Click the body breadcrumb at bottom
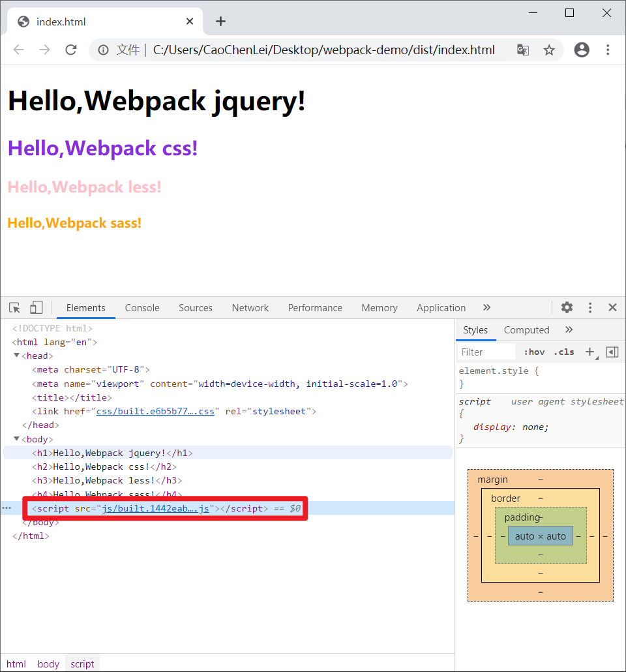 (48, 664)
